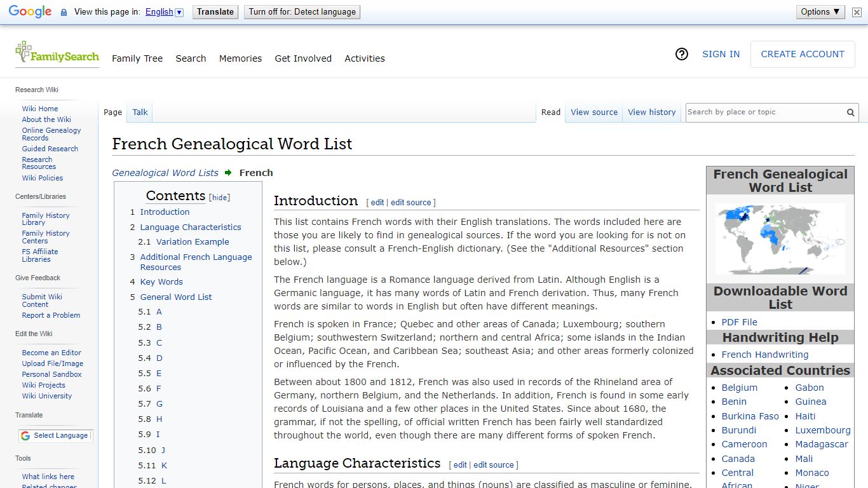
Task: Open the Belgium country link
Action: (x=740, y=388)
